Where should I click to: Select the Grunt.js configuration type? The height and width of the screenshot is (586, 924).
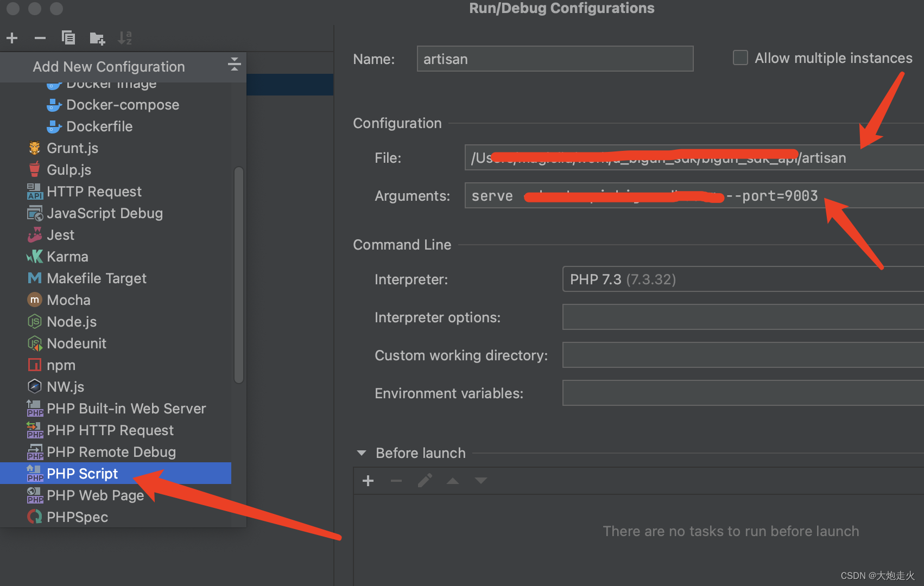[x=72, y=148]
